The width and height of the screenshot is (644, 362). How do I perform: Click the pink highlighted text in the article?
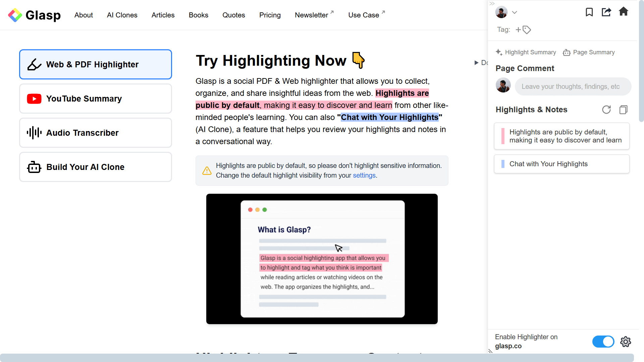coord(294,105)
